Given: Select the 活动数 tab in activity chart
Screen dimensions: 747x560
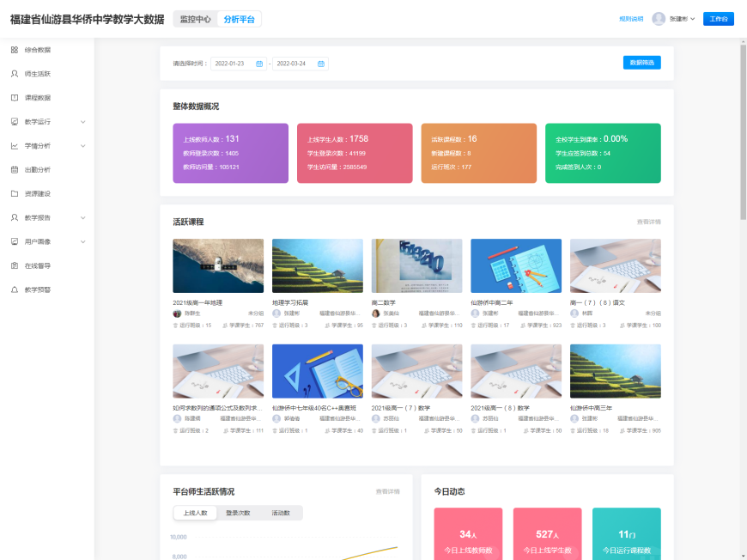Looking at the screenshot, I should [281, 513].
